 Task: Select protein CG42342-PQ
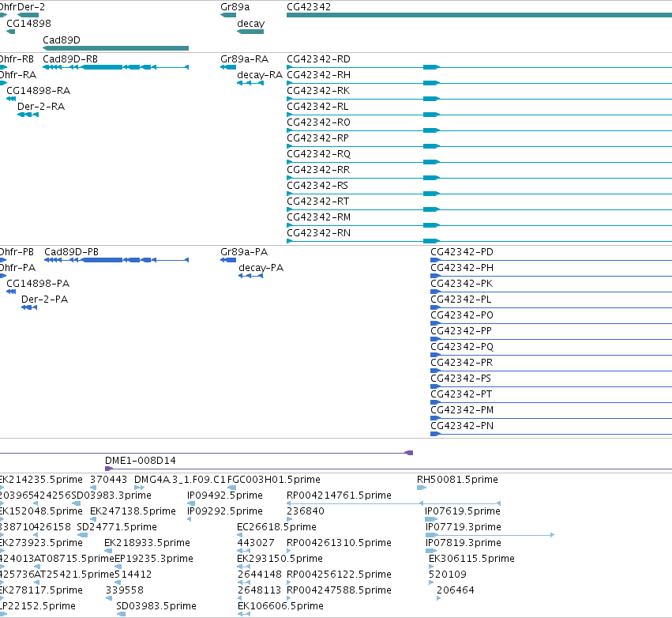click(x=462, y=348)
